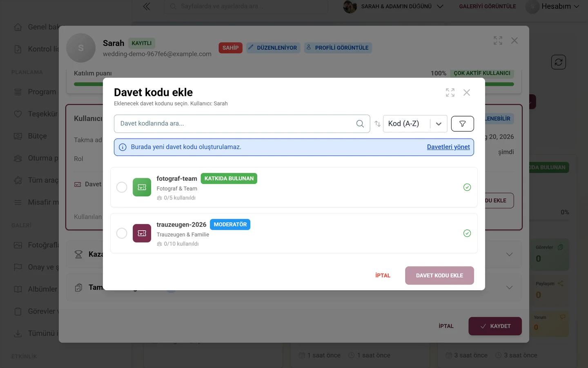Open Program in the sidebar

coord(35,92)
